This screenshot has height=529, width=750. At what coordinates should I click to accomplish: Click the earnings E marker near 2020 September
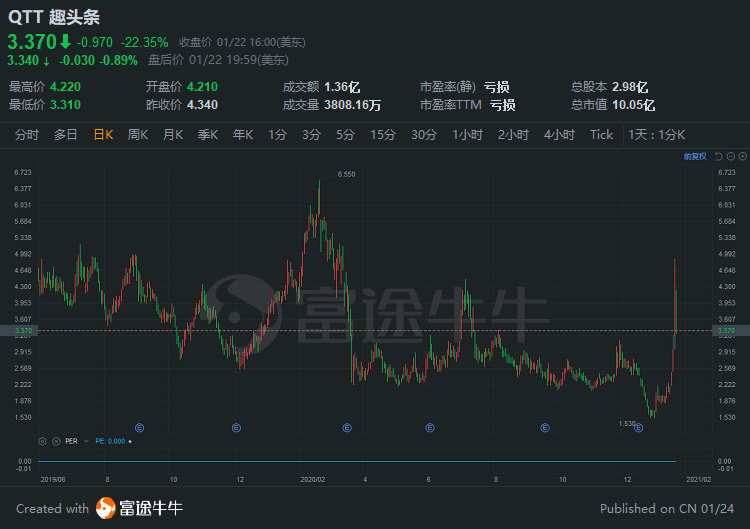(545, 428)
